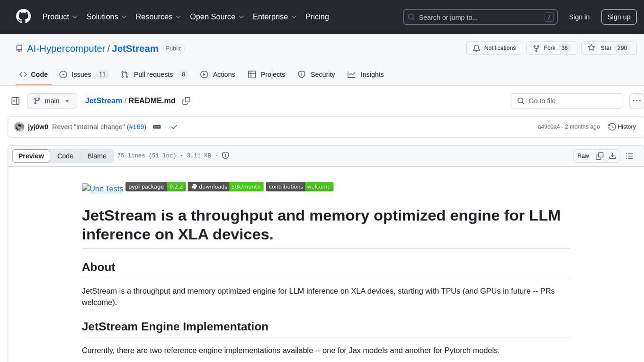Screen dimensions: 644x362
Task: Click the contributions welcome badge
Action: (x=300, y=187)
